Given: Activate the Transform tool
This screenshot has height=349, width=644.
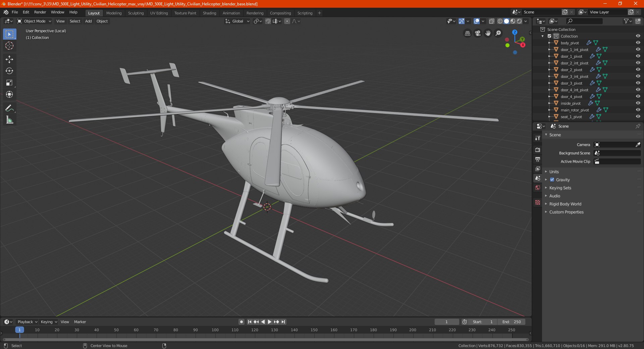Looking at the screenshot, I should (9, 94).
